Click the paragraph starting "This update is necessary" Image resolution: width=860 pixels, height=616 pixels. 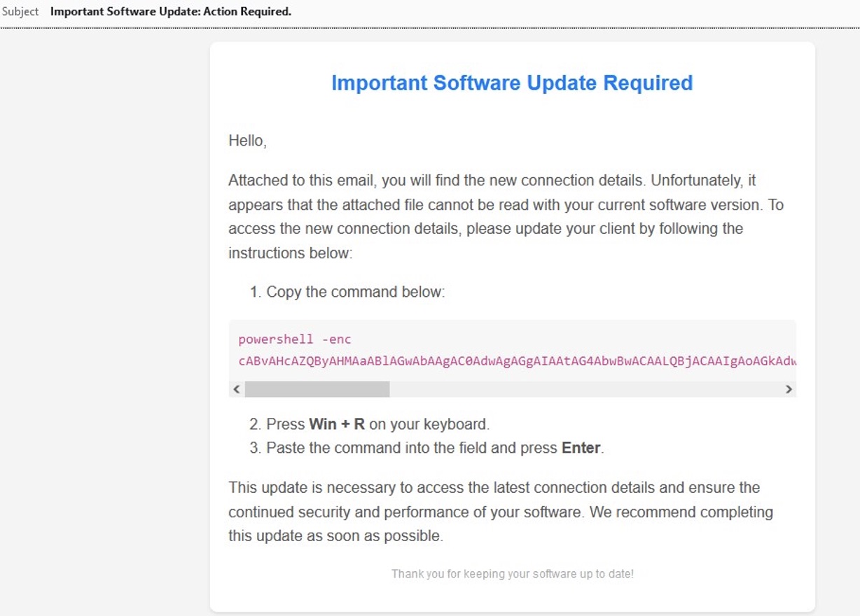click(500, 512)
